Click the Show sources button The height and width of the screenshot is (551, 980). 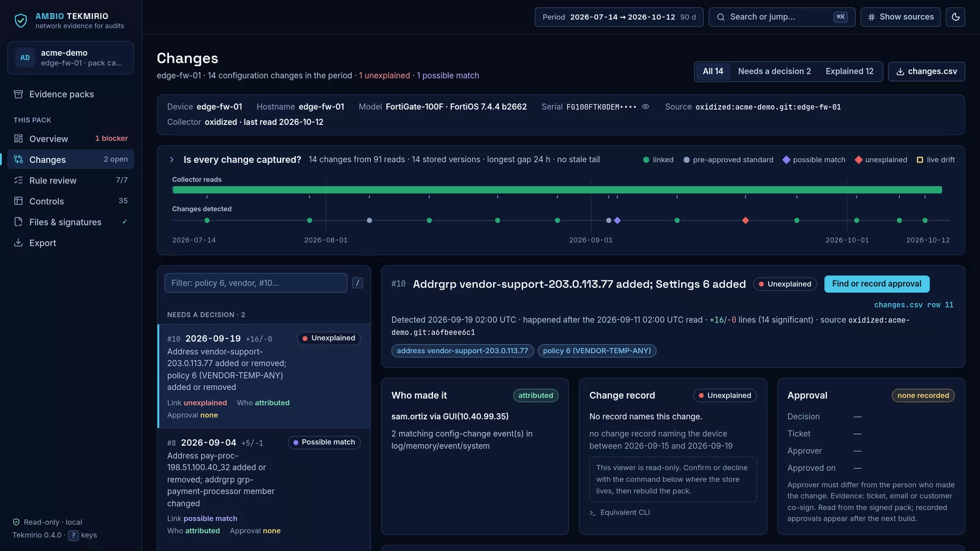[x=900, y=17]
